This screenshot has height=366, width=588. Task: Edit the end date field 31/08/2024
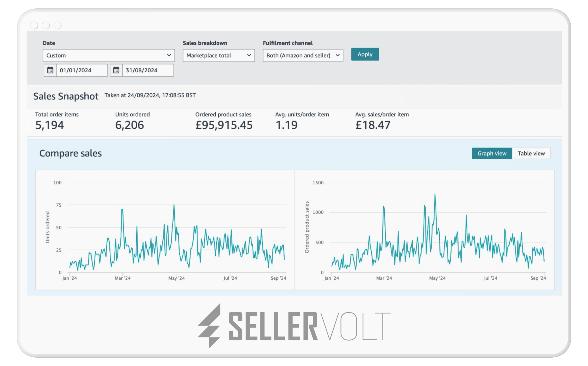click(x=148, y=70)
